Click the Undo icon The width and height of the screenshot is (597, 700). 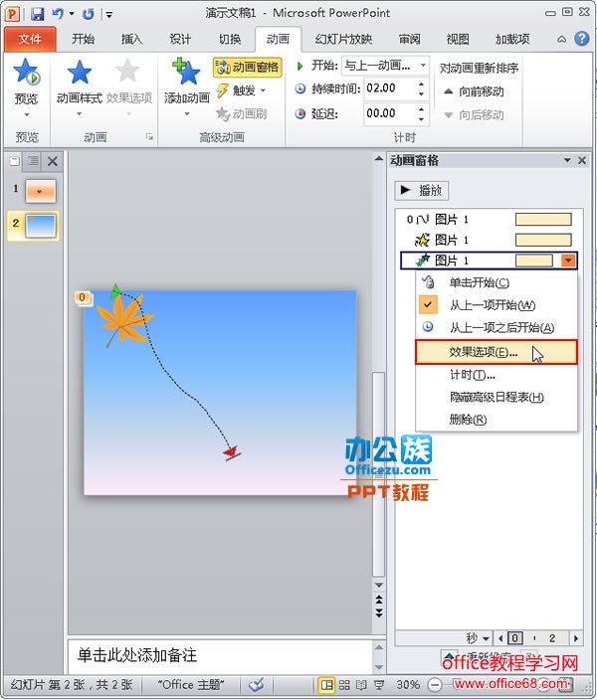[58, 14]
